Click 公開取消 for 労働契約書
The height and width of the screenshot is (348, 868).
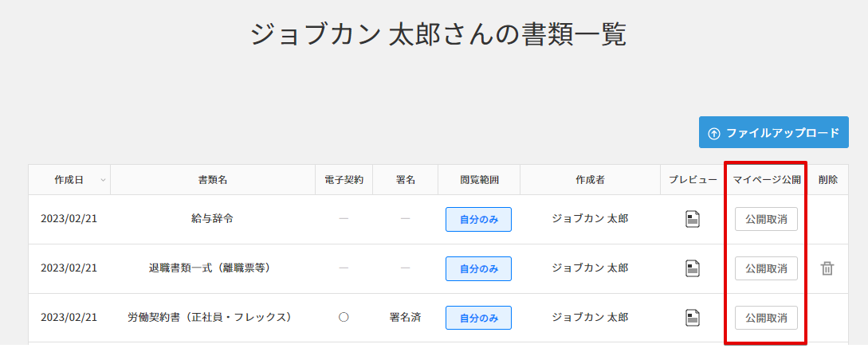(x=766, y=318)
